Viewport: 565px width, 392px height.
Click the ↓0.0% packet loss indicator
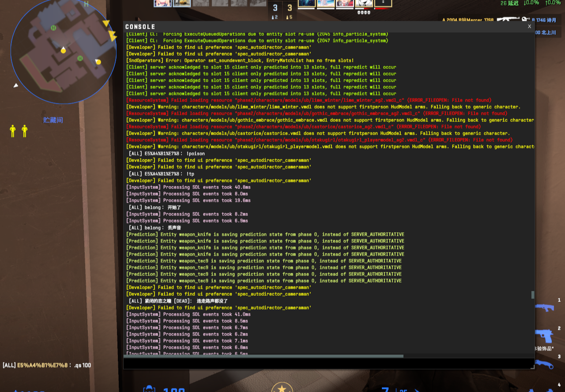point(531,3)
